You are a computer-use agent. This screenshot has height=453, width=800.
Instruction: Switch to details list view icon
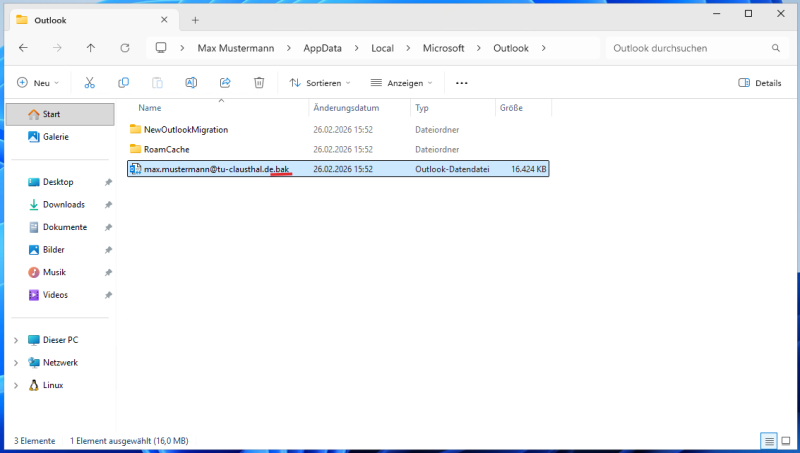[x=769, y=440]
